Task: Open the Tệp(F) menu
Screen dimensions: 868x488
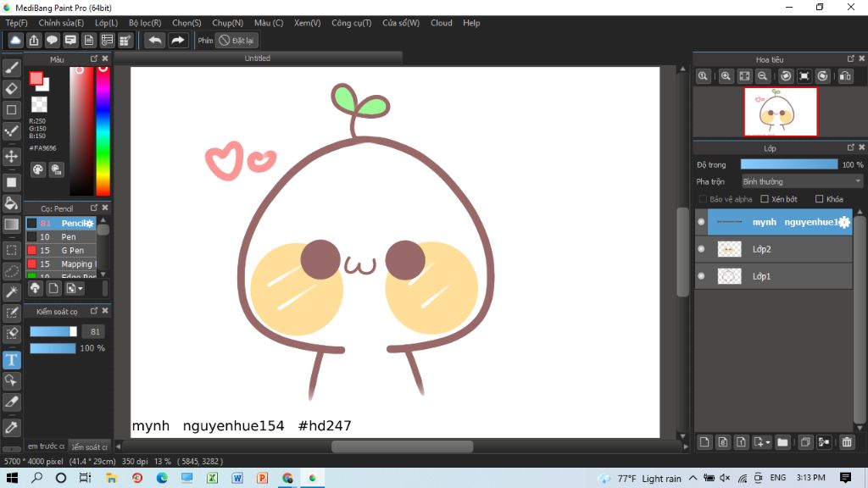Action: (17, 23)
